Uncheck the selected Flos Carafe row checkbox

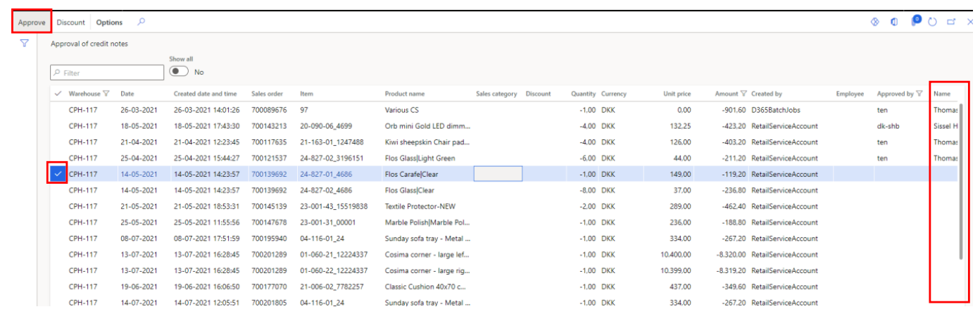[x=58, y=174]
